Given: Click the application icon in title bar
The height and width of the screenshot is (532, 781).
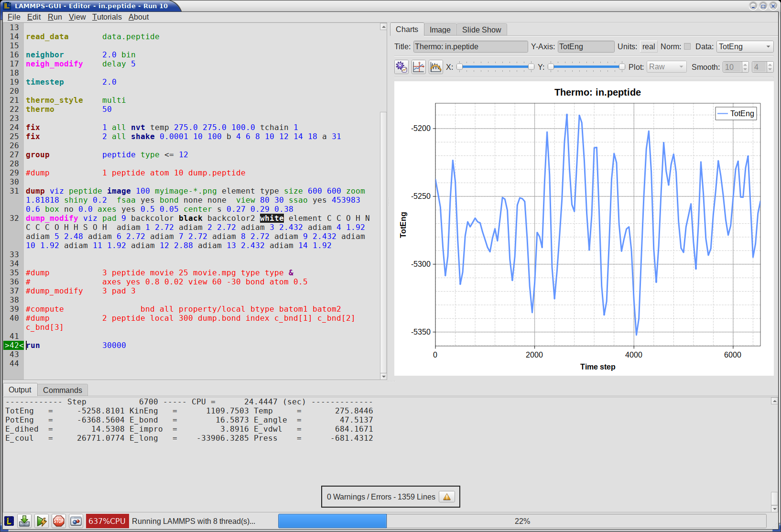Looking at the screenshot, I should [x=7, y=6].
